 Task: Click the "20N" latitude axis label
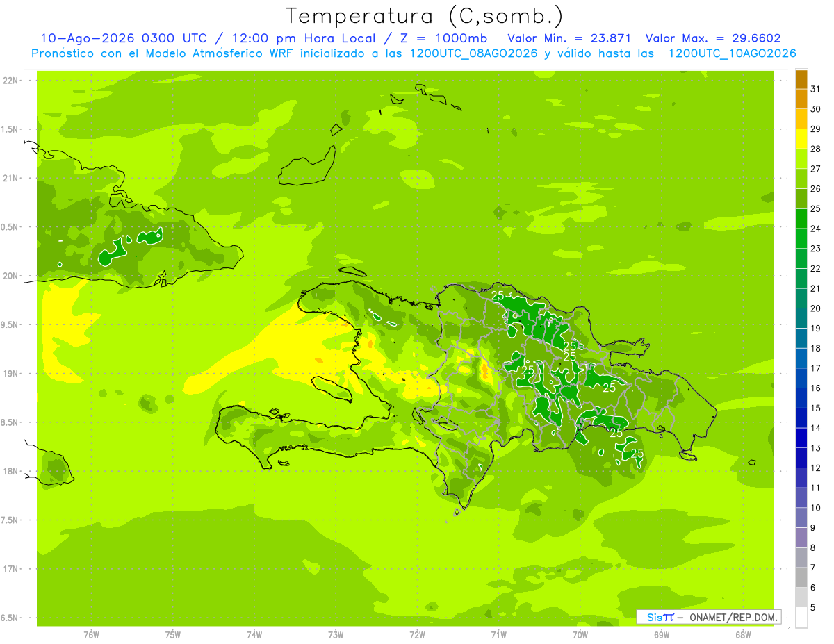[x=12, y=276]
